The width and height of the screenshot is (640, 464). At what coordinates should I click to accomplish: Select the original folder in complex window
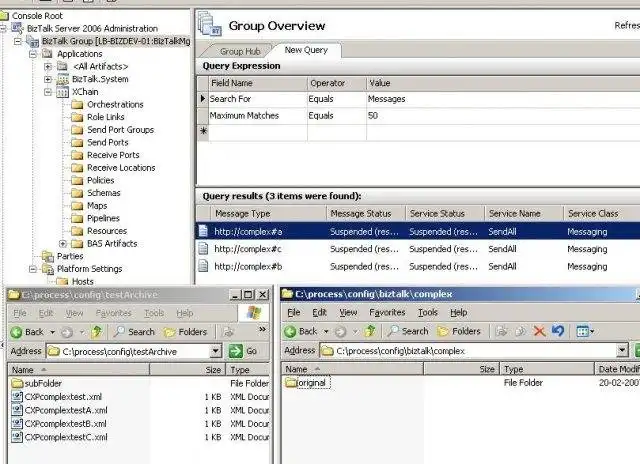(x=307, y=383)
